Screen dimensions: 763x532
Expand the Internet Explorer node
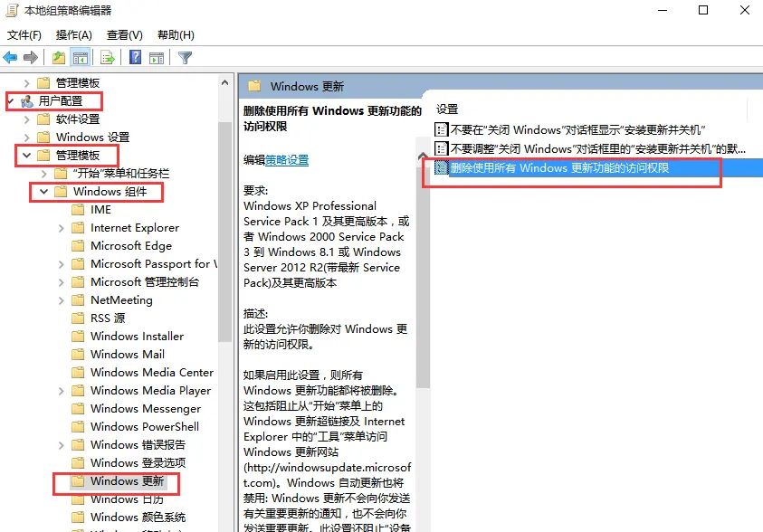pos(62,228)
